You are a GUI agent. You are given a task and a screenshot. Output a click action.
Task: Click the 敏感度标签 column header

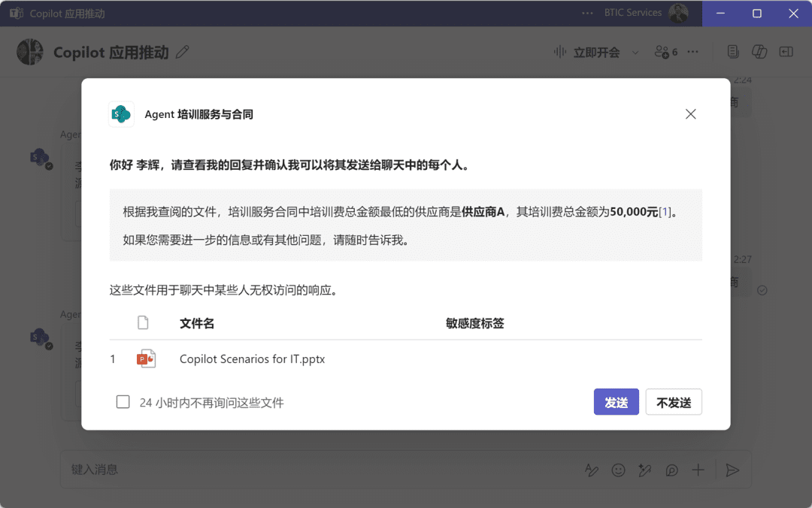pyautogui.click(x=475, y=323)
